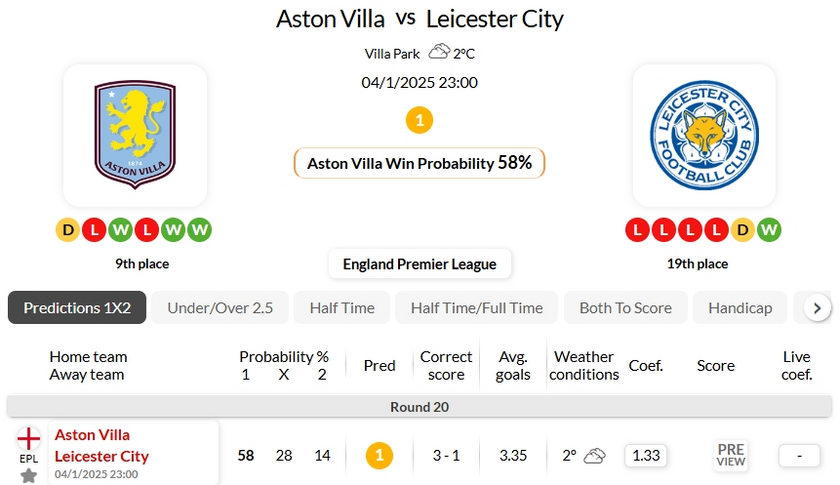Click the 1.33 coefficient box

click(x=646, y=456)
